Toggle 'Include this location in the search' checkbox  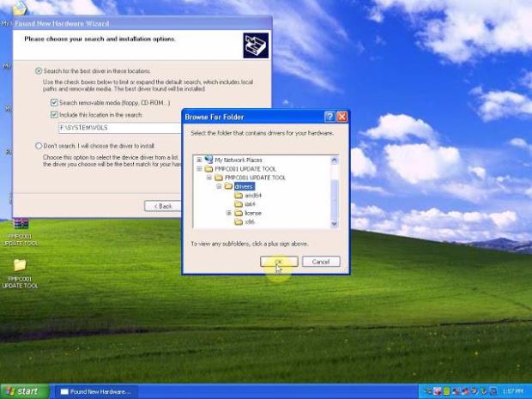tap(54, 115)
